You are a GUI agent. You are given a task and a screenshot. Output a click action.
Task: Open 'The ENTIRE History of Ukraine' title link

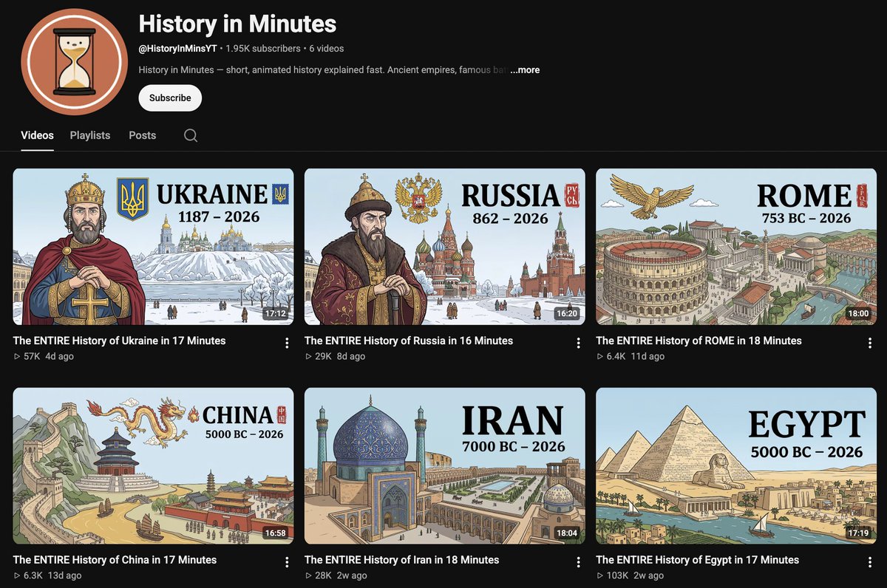(x=119, y=341)
